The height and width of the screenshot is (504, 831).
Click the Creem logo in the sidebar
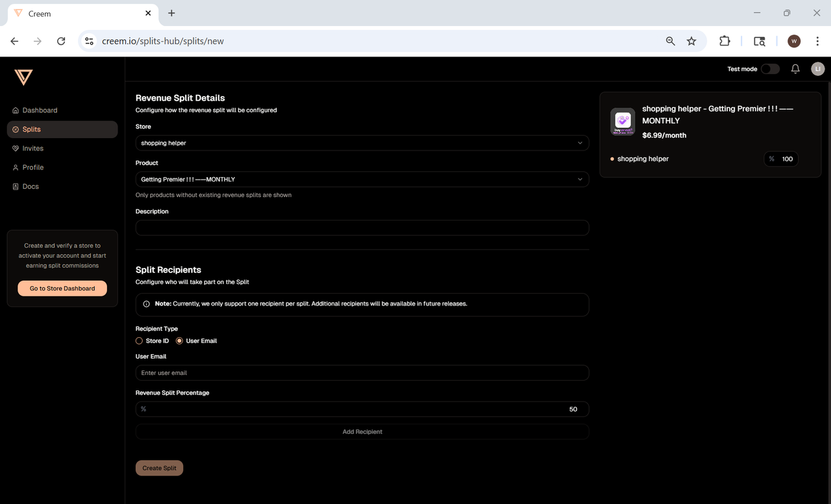(23, 77)
